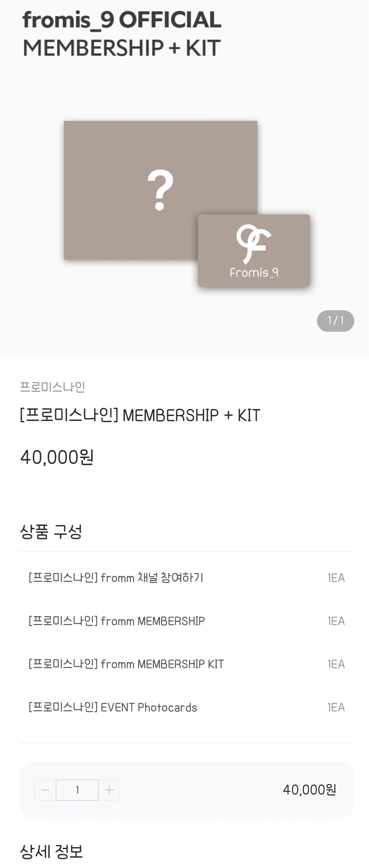Select the EVENT Photocards item

click(x=113, y=707)
